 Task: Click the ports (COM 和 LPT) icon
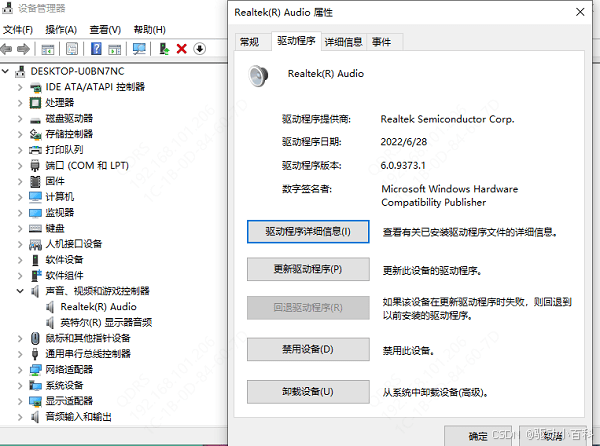coord(35,166)
